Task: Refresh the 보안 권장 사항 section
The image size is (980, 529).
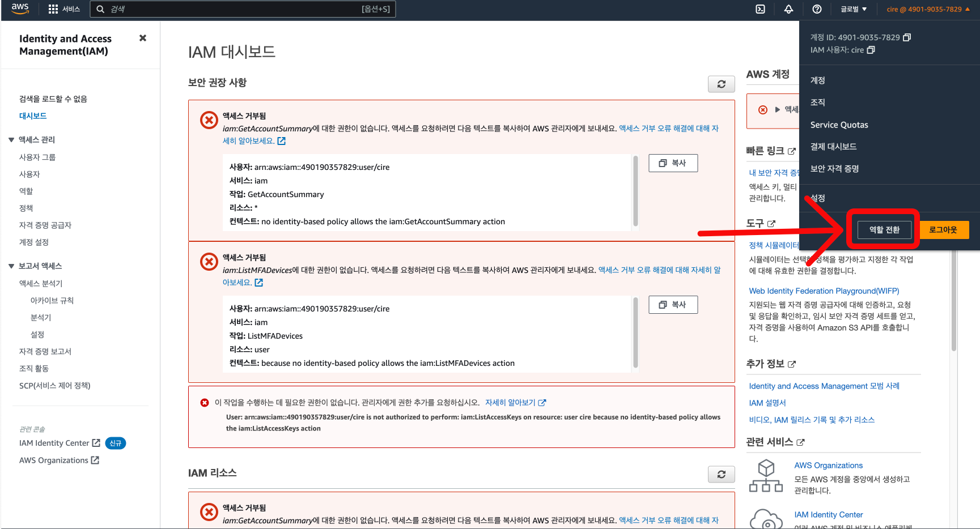Action: click(x=722, y=84)
